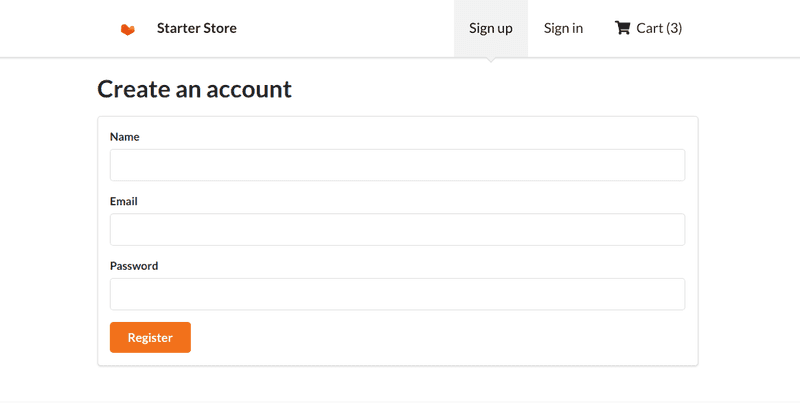
Task: Click the Email field label
Action: tap(123, 201)
